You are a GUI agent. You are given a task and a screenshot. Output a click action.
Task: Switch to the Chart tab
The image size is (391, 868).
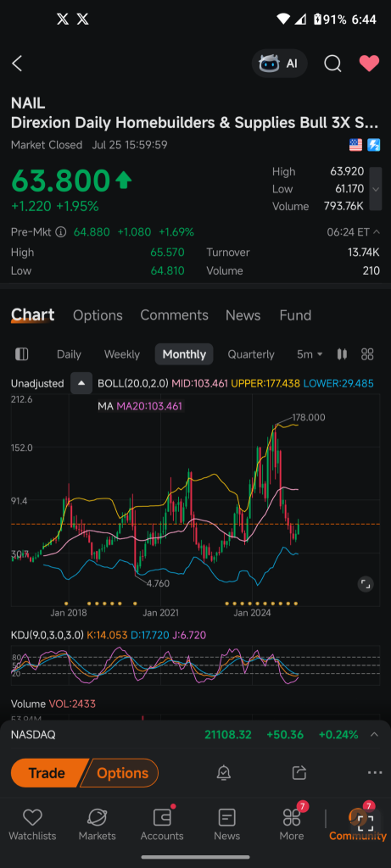pos(33,315)
